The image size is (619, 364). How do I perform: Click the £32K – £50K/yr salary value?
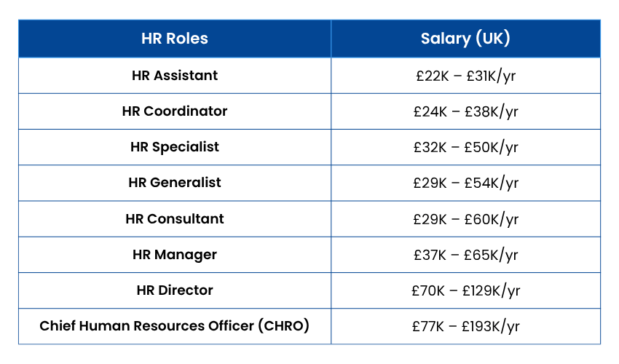[465, 147]
